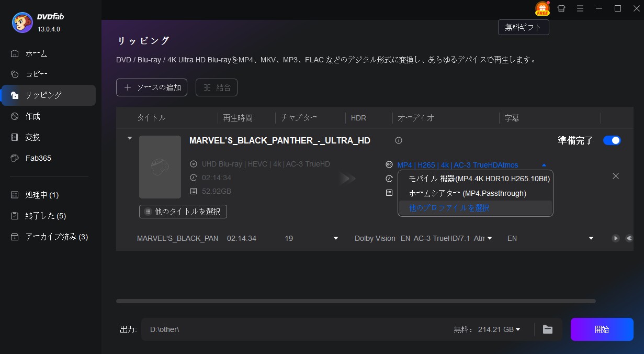Open the free gift icon in title bar
The width and height of the screenshot is (644, 354).
coord(542,8)
